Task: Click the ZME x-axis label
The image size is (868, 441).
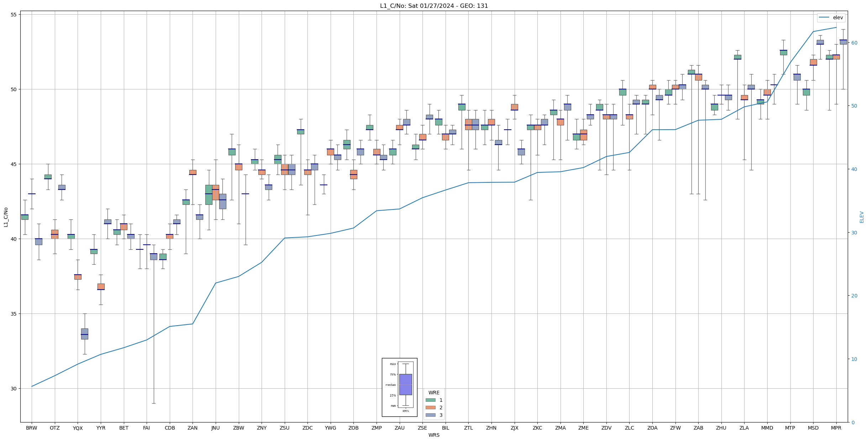Action: click(583, 428)
